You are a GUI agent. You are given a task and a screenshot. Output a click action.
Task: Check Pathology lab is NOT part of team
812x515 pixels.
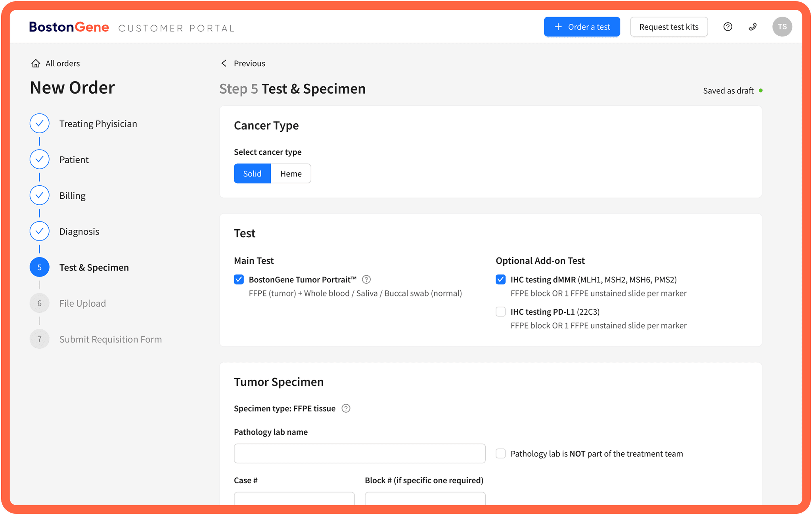[500, 454]
